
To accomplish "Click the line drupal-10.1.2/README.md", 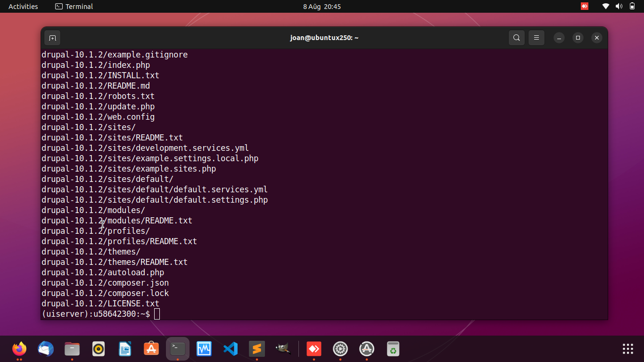I will pyautogui.click(x=96, y=86).
